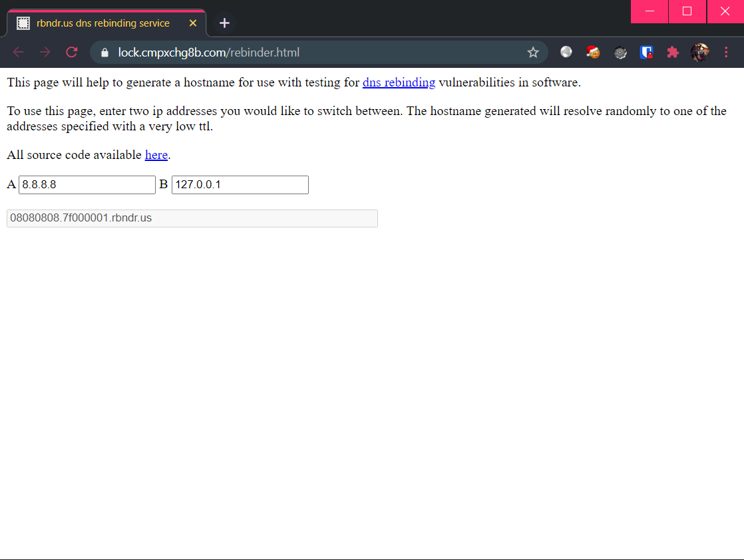
Task: Close the browser window
Action: (x=725, y=11)
